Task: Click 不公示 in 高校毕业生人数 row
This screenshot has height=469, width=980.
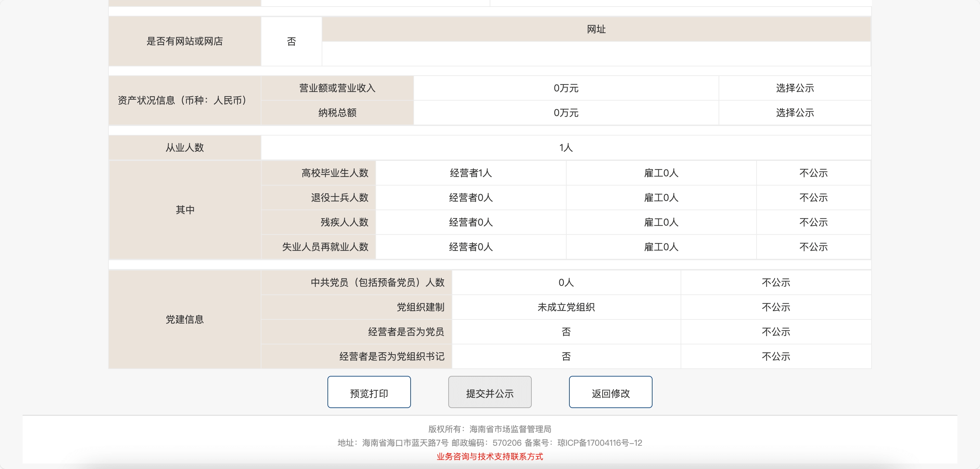Action: [x=813, y=173]
